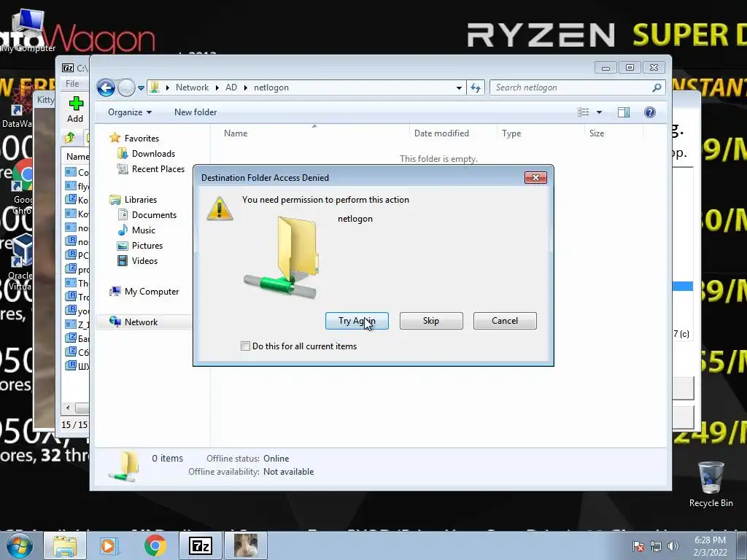Open Explorer help icon
The height and width of the screenshot is (560, 747).
[x=650, y=112]
